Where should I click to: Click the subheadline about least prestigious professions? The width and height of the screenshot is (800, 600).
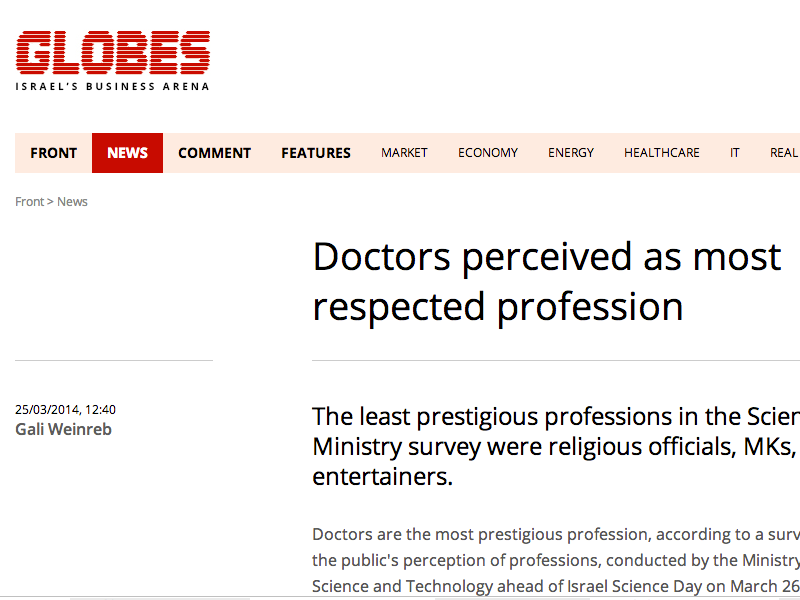coord(555,446)
